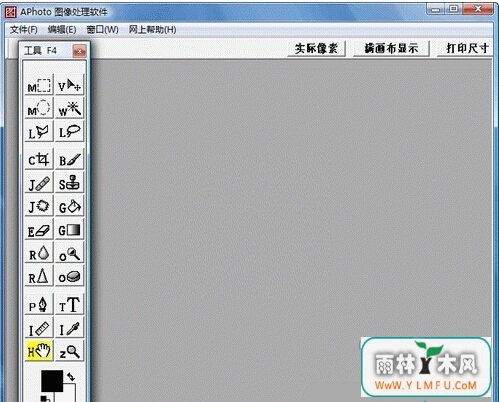Pick the text tool (T)
This screenshot has height=402, width=499.
pos(69,304)
